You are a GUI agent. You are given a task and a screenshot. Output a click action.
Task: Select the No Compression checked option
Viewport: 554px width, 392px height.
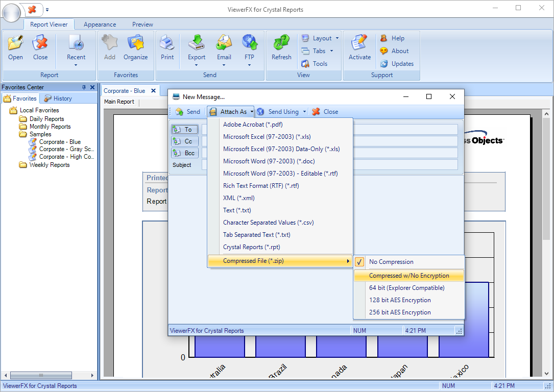click(x=409, y=262)
